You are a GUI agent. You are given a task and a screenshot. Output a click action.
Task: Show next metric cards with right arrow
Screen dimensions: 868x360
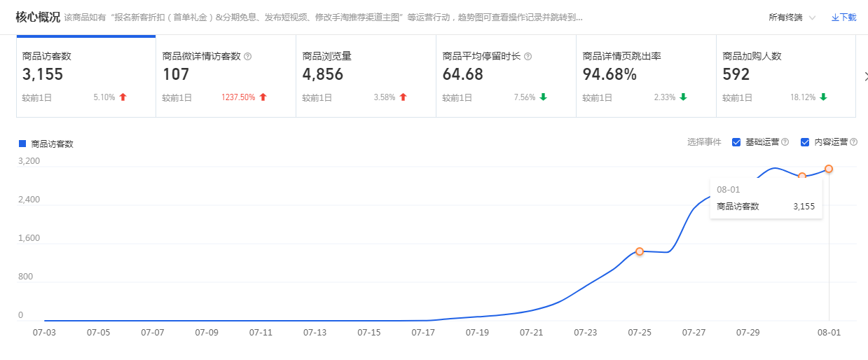pos(864,76)
